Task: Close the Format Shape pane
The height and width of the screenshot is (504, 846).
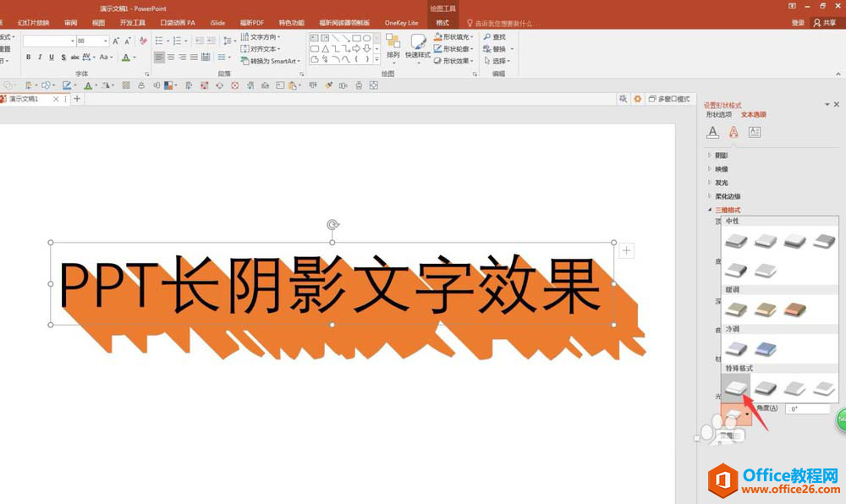Action: pyautogui.click(x=837, y=104)
